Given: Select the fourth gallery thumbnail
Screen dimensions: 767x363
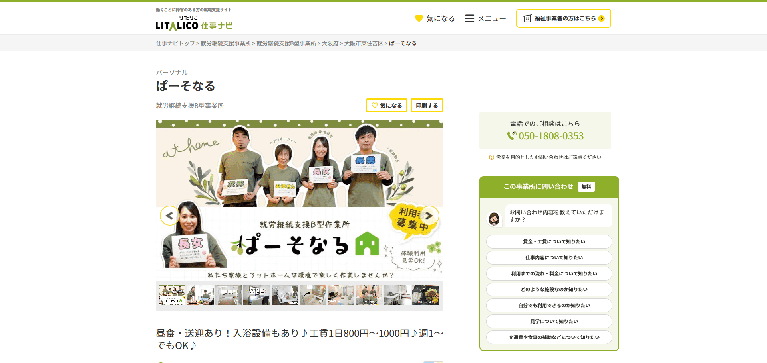Looking at the screenshot, I should pos(257,295).
